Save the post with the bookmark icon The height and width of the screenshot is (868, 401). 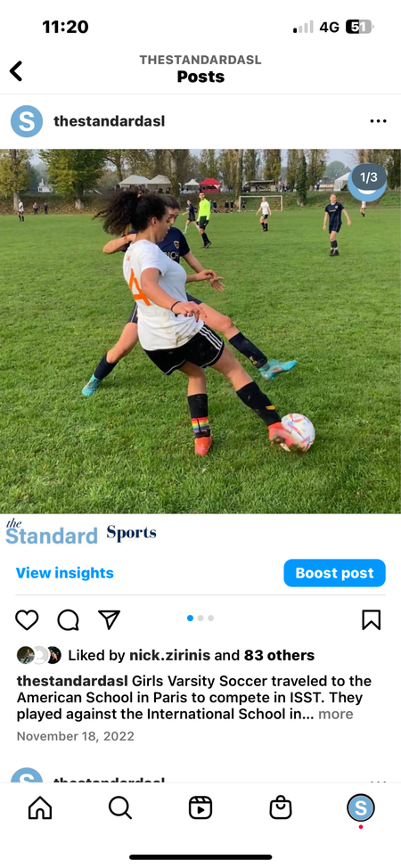coord(371,620)
